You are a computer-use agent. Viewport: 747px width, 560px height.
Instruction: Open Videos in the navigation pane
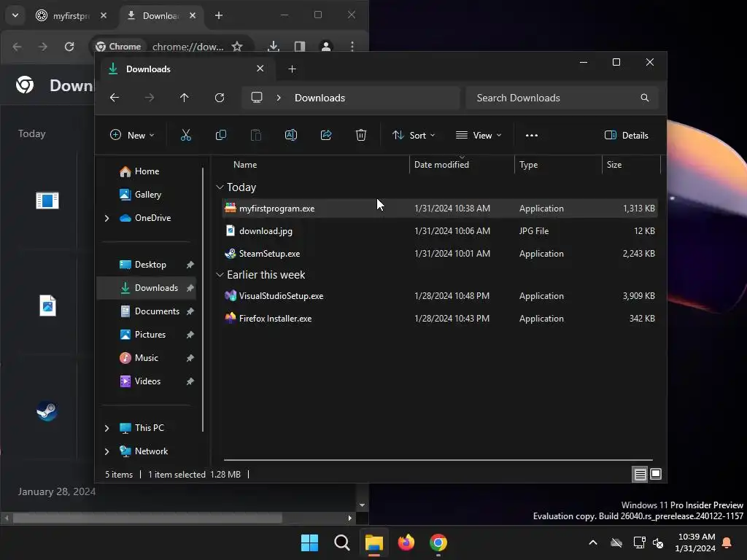[x=147, y=381]
